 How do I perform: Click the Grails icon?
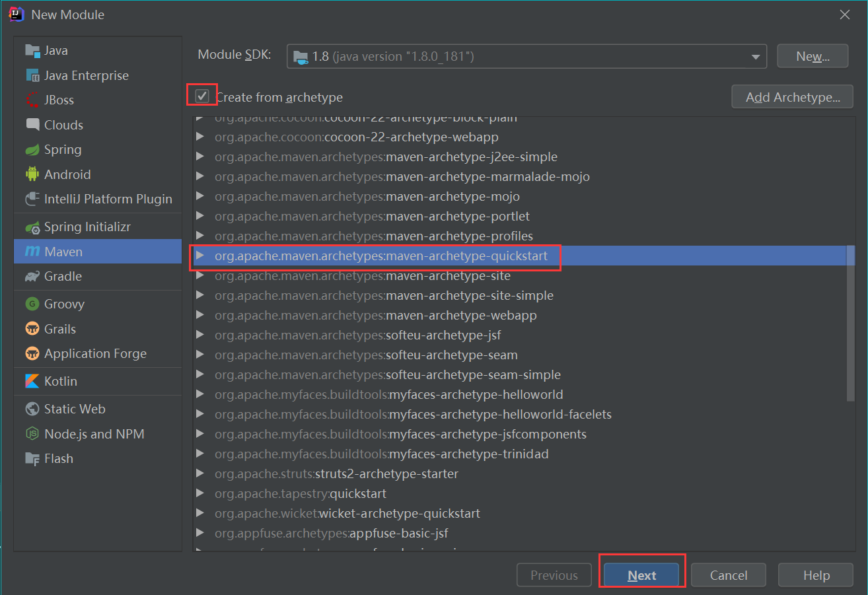pos(32,329)
